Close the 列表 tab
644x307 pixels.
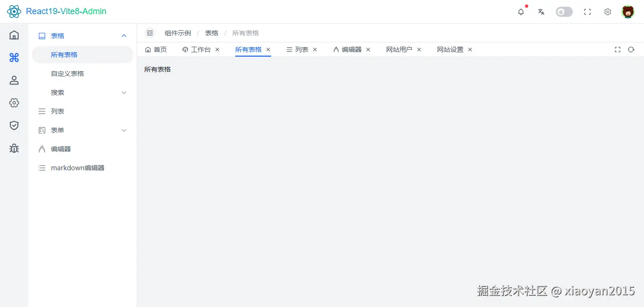pyautogui.click(x=315, y=50)
